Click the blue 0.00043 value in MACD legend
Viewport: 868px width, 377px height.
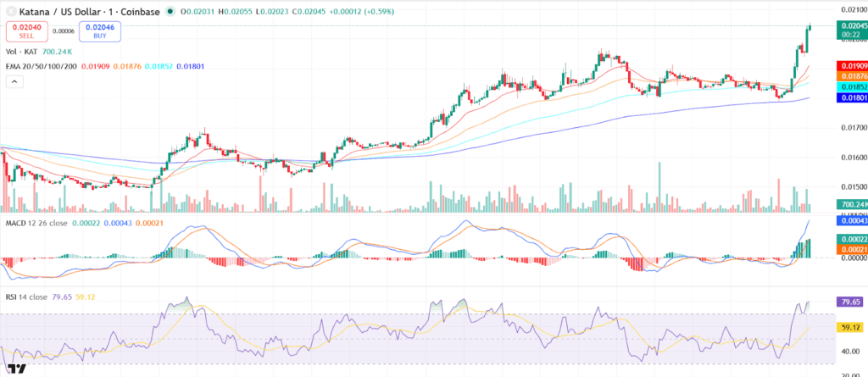117,223
